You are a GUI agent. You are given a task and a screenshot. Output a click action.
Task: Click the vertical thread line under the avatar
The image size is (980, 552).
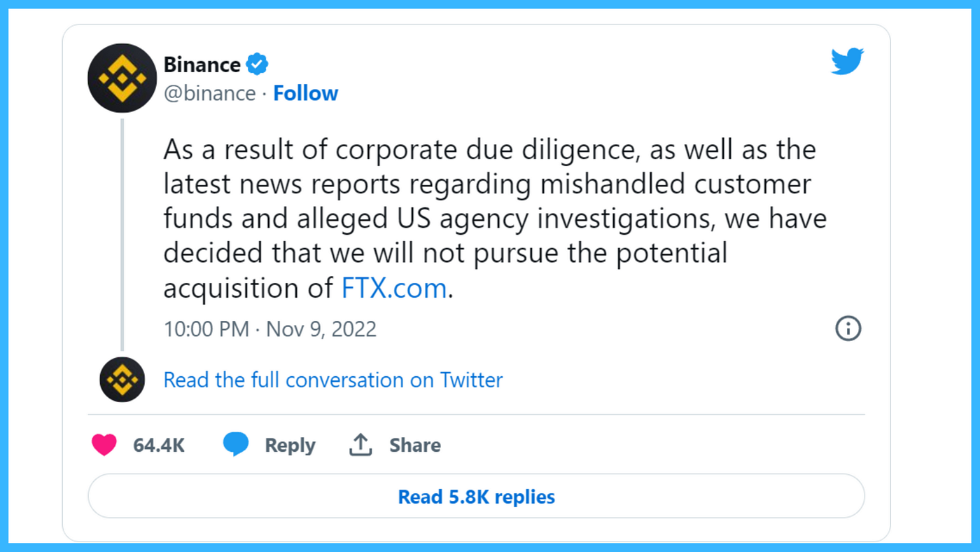[x=122, y=235]
